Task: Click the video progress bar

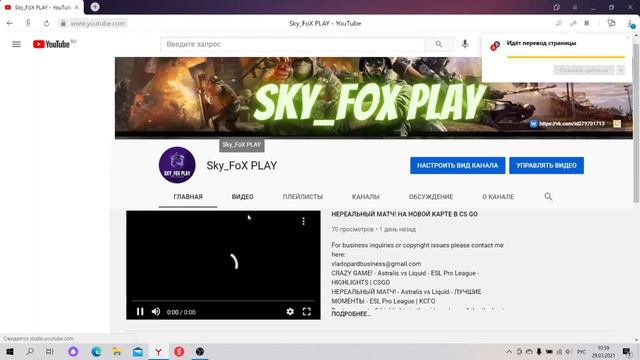Action: pyautogui.click(x=223, y=301)
